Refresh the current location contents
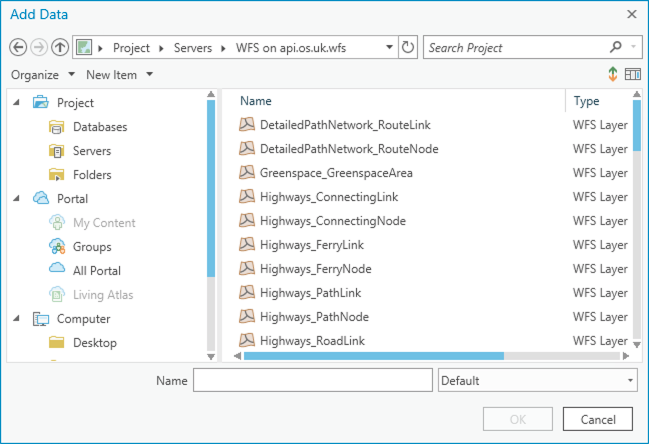Viewport: 649px width, 444px height. [x=408, y=47]
